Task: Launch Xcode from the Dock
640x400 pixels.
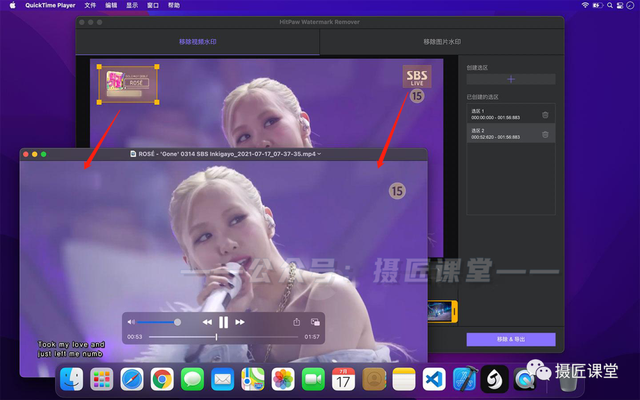Action: [x=464, y=378]
